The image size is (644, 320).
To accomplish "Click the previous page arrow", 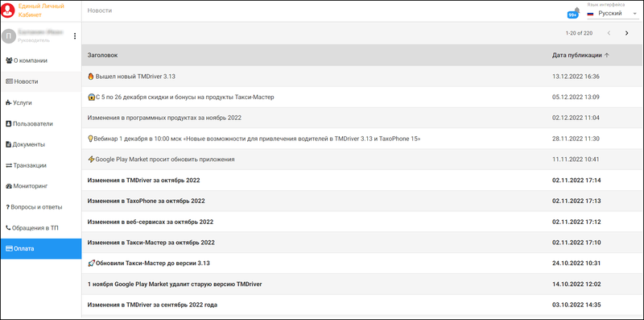I will point(609,33).
